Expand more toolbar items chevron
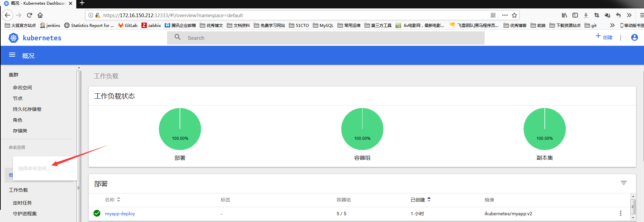Viewport: 644px width, 222px height. pyautogui.click(x=629, y=15)
